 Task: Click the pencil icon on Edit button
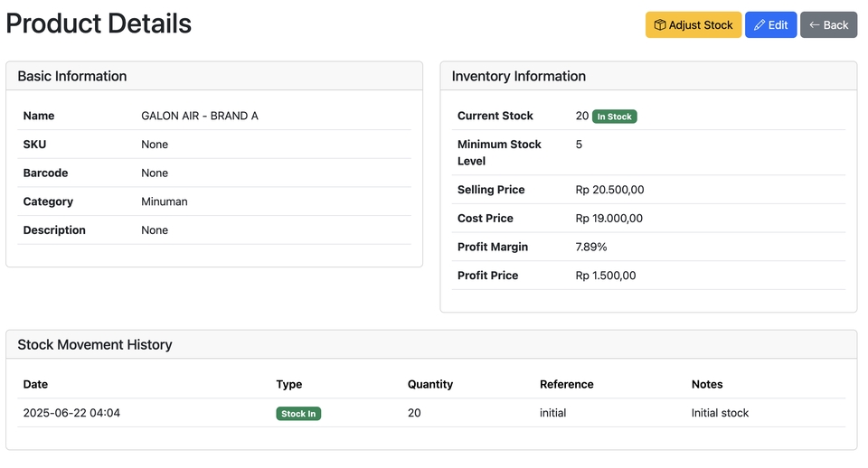coord(759,25)
